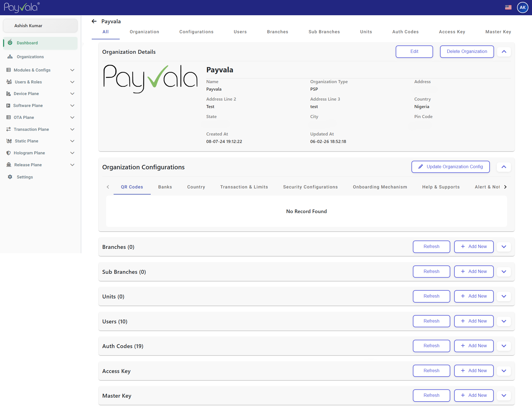Screen dimensions: 532x414
Task: Refresh the Units section
Action: click(431, 296)
